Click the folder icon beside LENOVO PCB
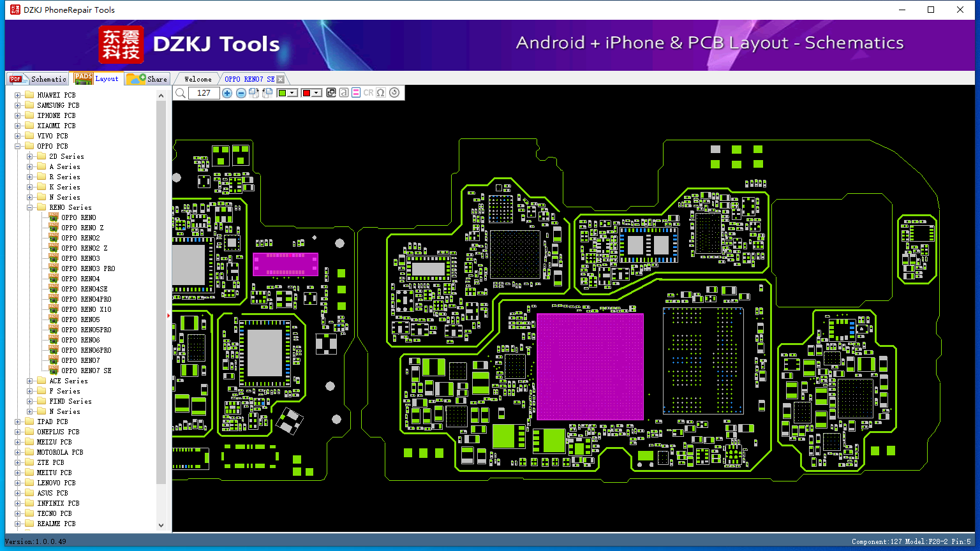Screen dimensions: 980x551 [x=29, y=483]
